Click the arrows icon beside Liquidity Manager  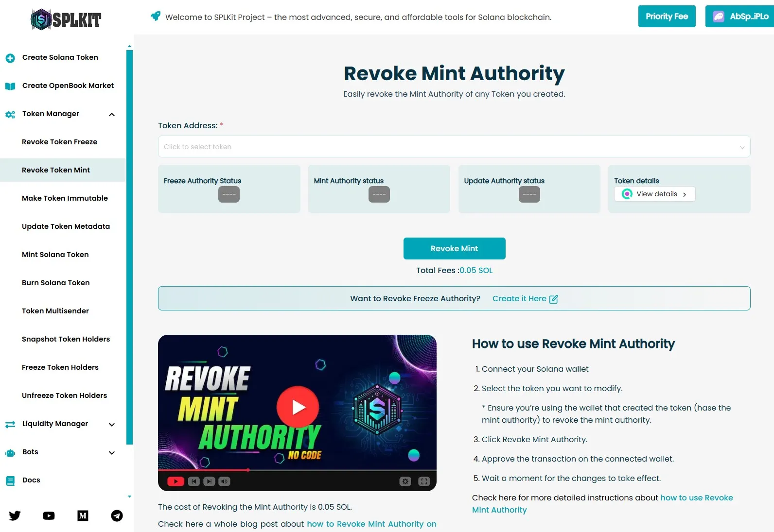10,424
